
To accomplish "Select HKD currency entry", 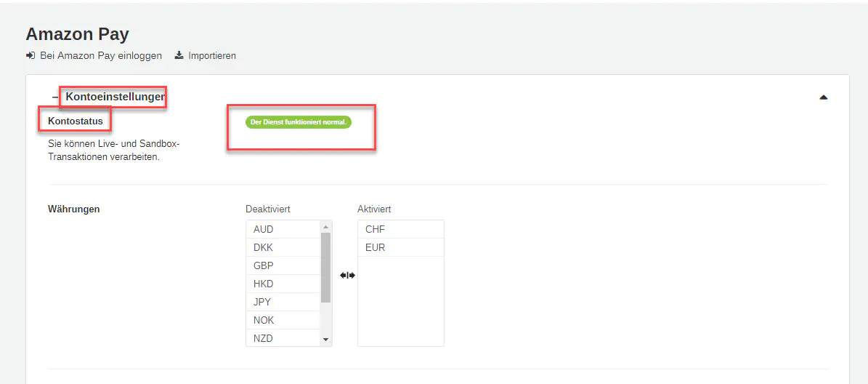I will coord(283,284).
